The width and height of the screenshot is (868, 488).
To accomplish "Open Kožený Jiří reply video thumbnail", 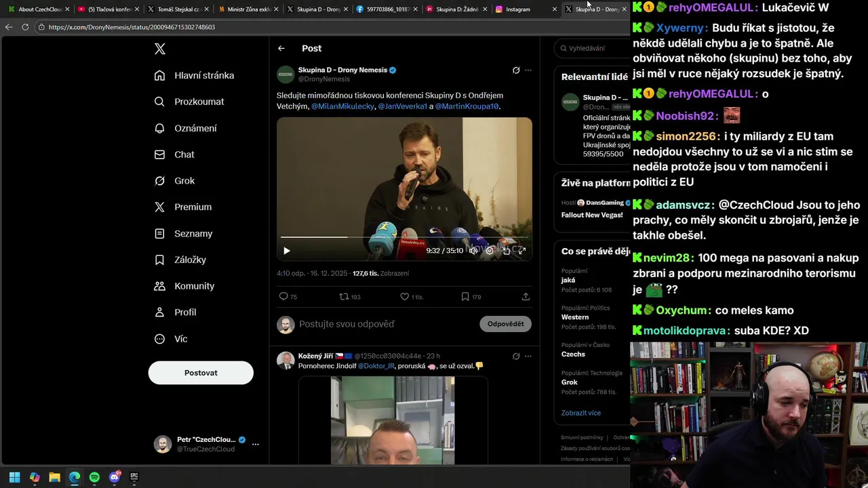I will pyautogui.click(x=393, y=420).
